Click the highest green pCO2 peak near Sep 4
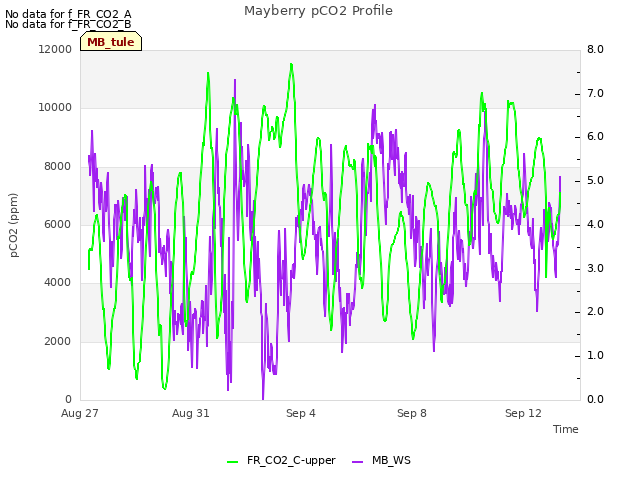This screenshot has width=640, height=480. point(291,64)
